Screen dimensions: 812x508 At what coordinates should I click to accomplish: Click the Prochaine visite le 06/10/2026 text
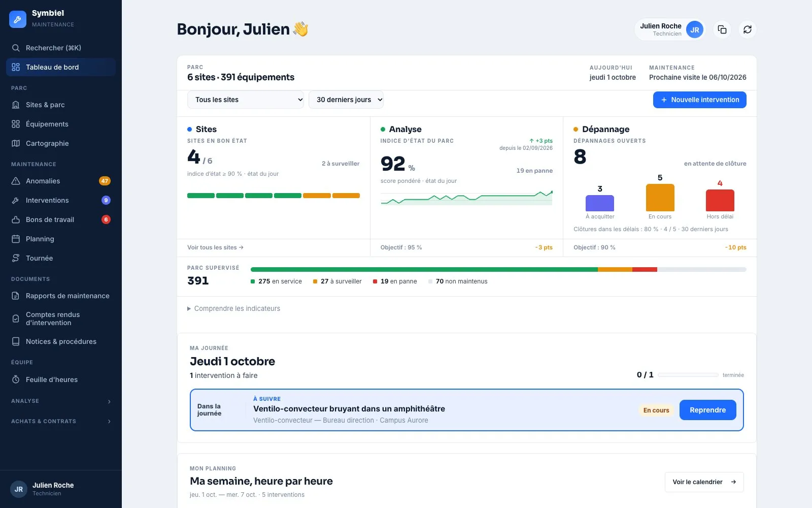click(x=698, y=78)
